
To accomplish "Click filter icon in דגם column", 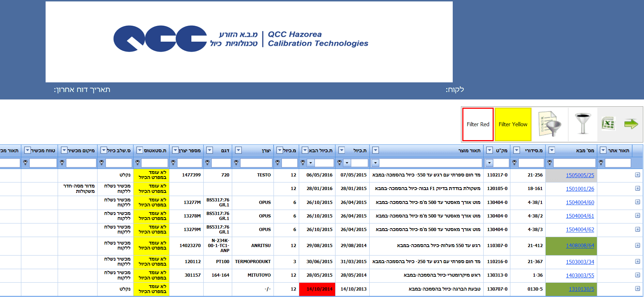I will pyautogui.click(x=207, y=163).
